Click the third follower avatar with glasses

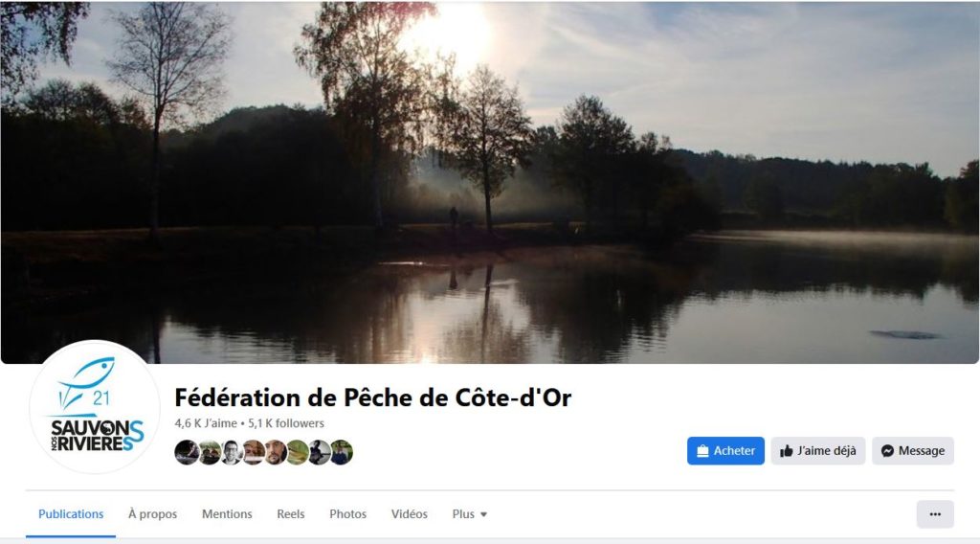(232, 452)
